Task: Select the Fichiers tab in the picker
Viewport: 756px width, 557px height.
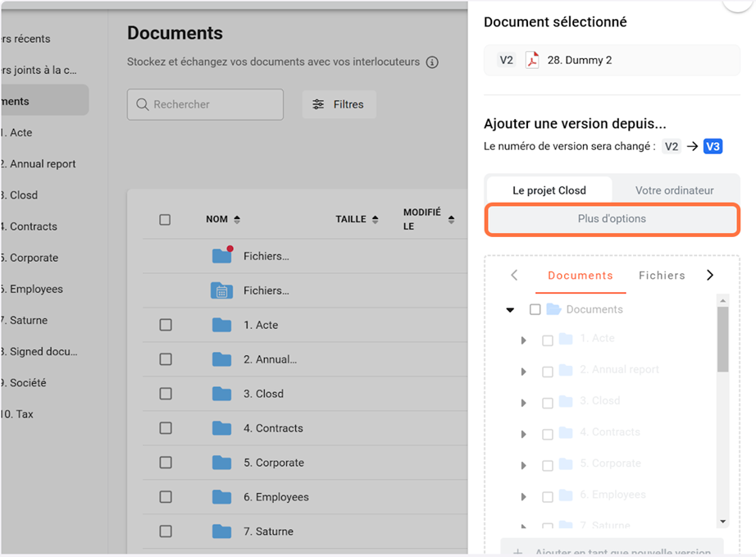Action: [x=662, y=276]
